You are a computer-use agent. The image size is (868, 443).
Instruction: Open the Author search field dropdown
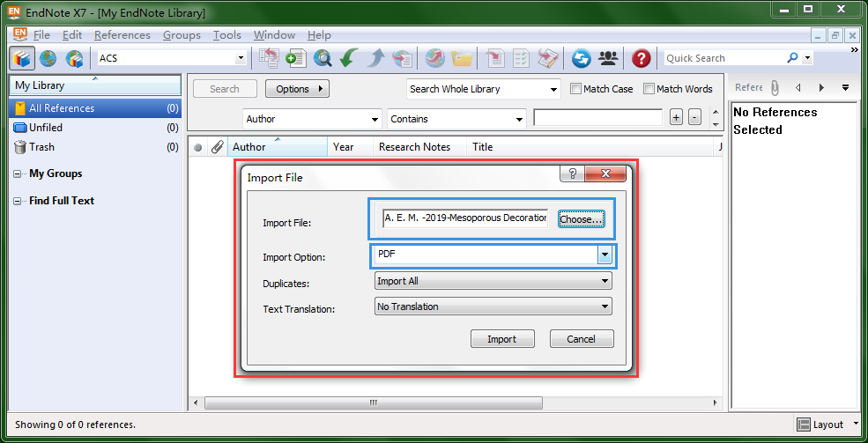click(375, 119)
